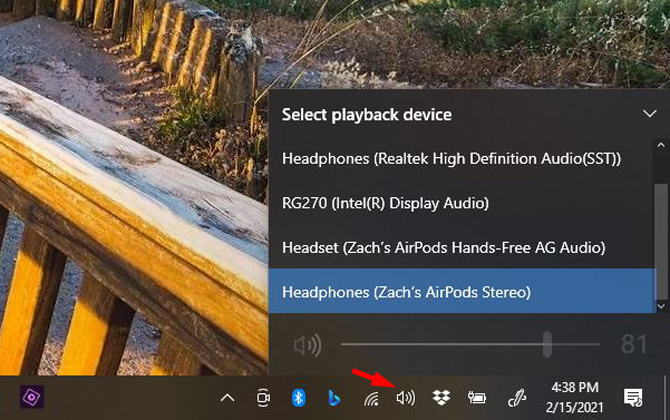Open the Wi-Fi network icon
This screenshot has width=670, height=420.
(371, 399)
